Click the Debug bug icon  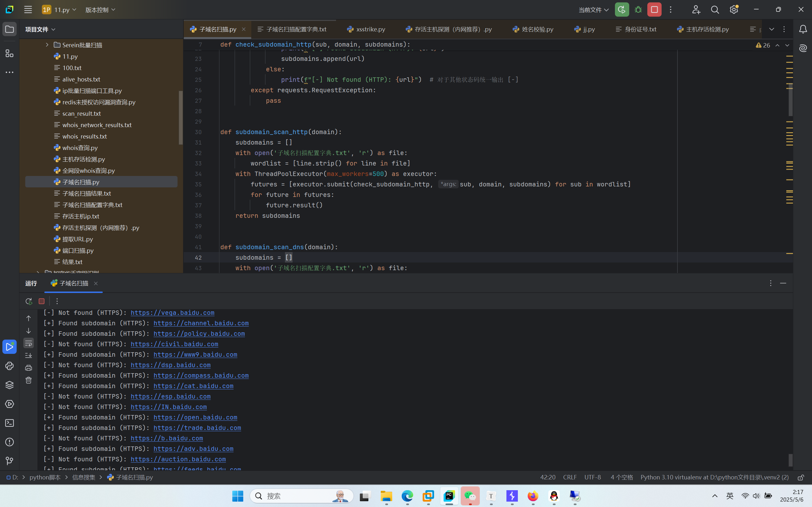click(x=638, y=10)
